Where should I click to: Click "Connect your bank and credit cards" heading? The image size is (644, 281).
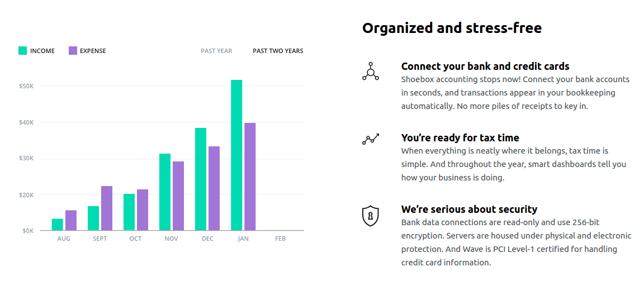point(485,66)
